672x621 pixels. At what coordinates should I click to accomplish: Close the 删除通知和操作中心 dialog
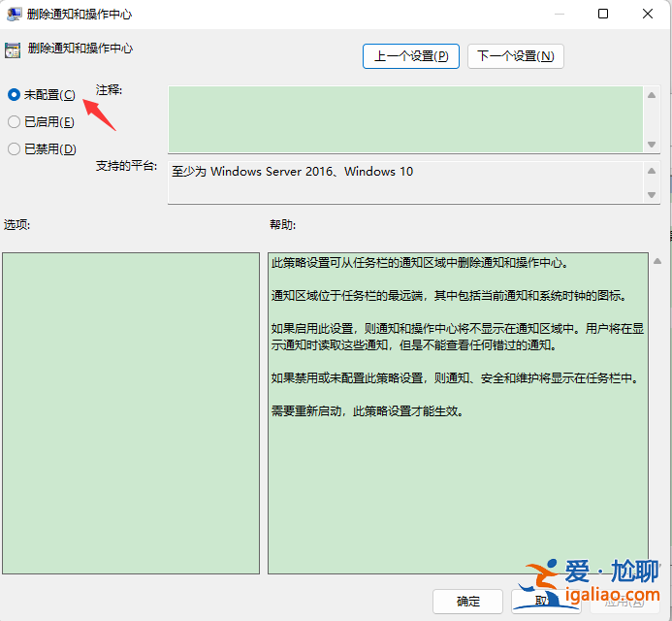point(648,14)
